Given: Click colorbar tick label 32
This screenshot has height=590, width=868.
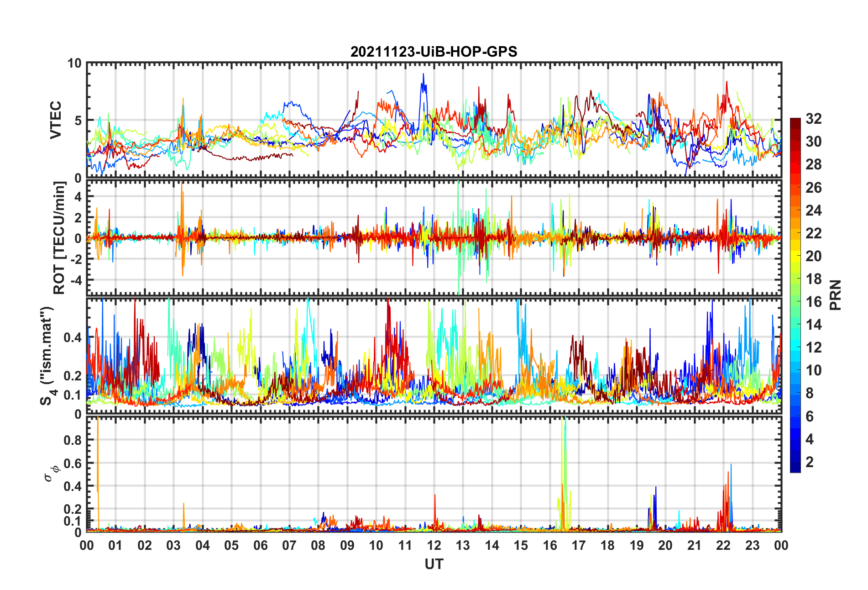Looking at the screenshot, I should tap(813, 119).
